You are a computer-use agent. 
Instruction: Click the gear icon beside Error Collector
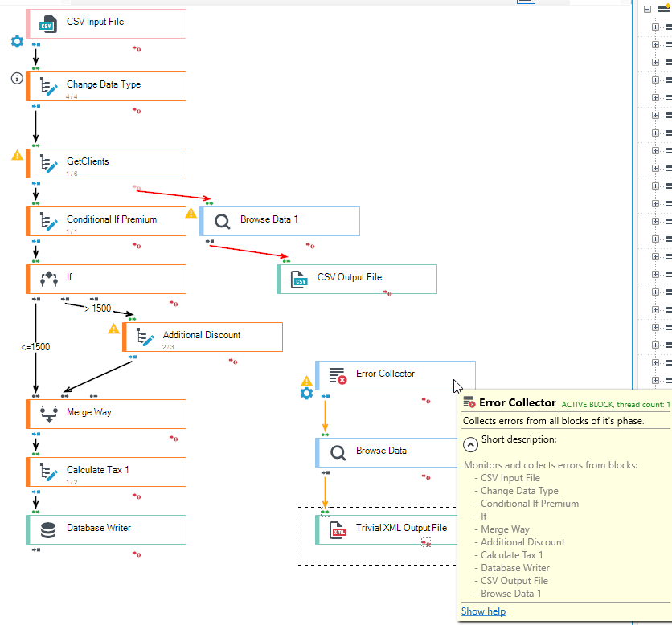point(306,394)
